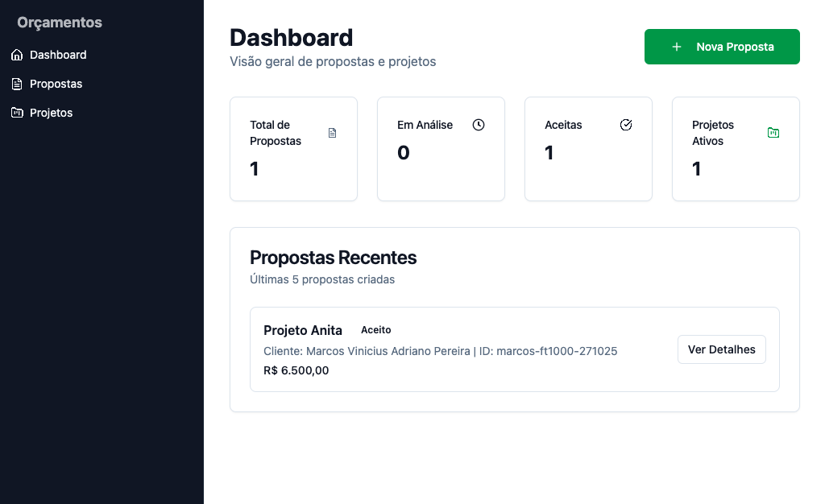The width and height of the screenshot is (825, 504).
Task: Navigate to Projetos in the sidebar
Action: click(51, 113)
